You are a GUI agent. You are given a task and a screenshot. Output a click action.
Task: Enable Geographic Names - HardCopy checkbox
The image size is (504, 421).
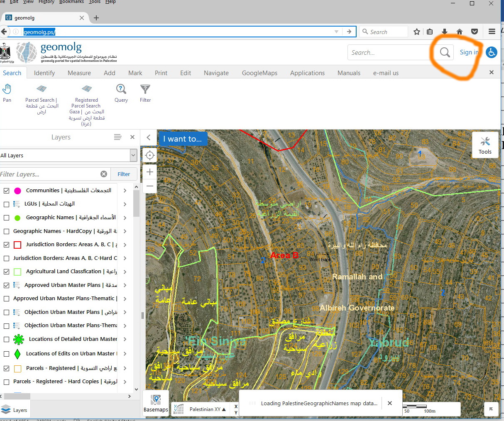point(6,231)
